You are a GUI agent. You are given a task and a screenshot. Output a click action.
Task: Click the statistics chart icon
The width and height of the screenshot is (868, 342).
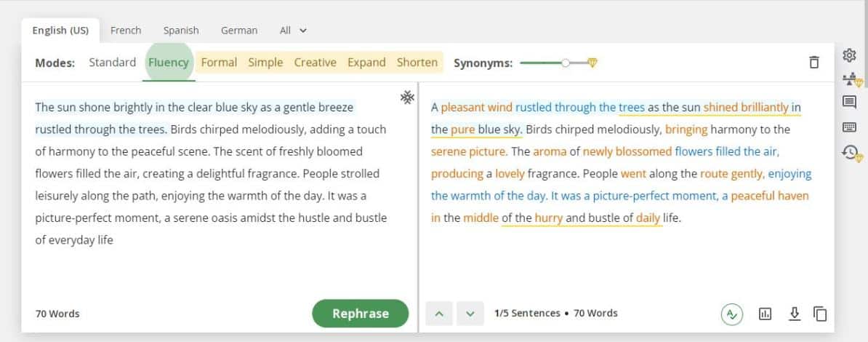pyautogui.click(x=765, y=314)
